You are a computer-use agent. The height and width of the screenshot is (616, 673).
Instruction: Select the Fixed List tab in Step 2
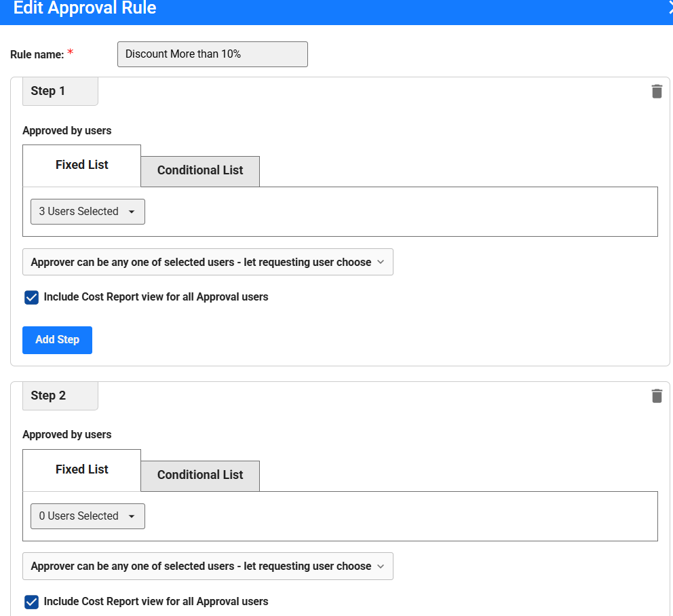[x=82, y=470]
